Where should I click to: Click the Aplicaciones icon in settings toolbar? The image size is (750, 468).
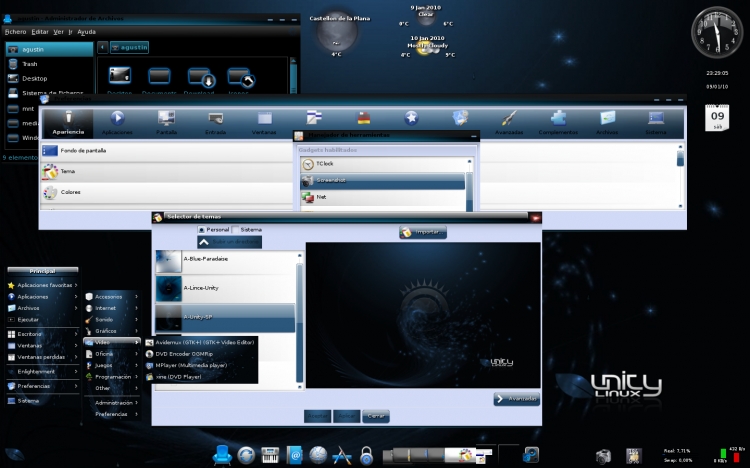click(x=117, y=121)
